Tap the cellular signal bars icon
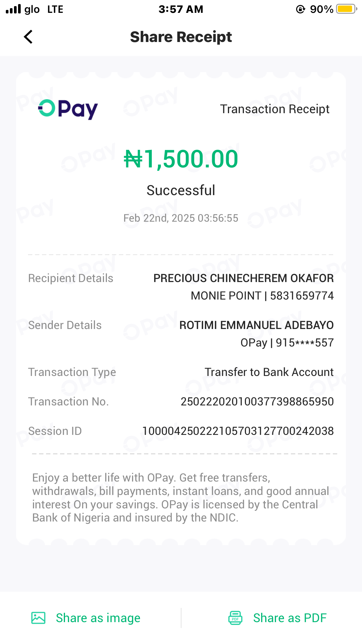Image resolution: width=362 pixels, height=644 pixels. (x=13, y=9)
